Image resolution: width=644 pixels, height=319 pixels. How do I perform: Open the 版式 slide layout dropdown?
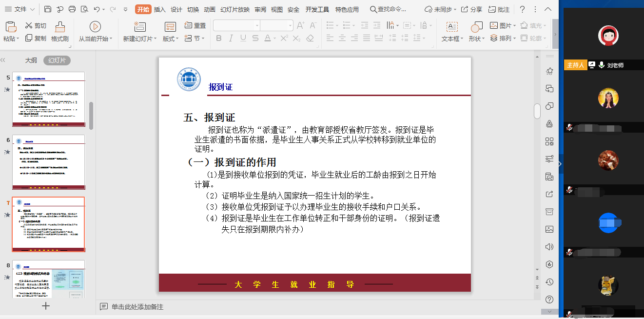[x=169, y=39]
